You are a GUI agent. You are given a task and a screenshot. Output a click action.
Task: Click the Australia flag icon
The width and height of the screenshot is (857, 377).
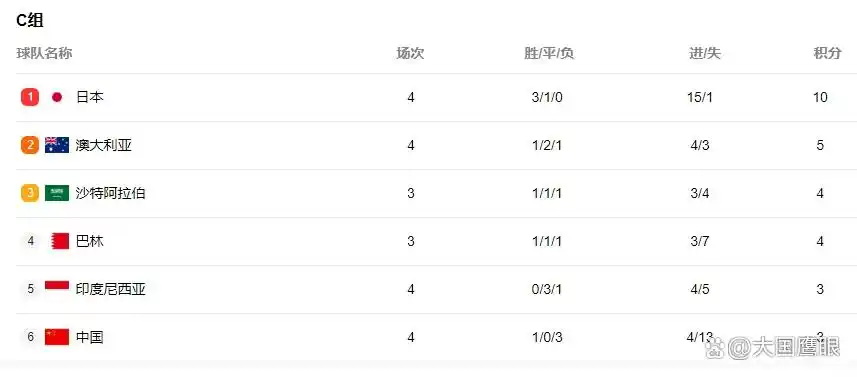(57, 145)
